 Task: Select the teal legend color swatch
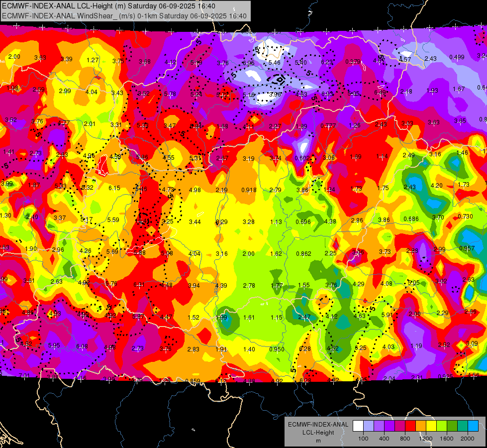coord(463,426)
